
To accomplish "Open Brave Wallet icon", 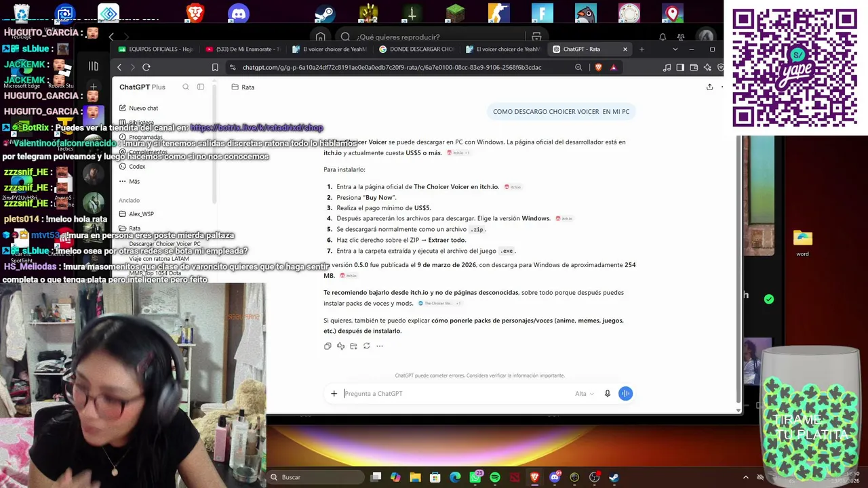I will click(694, 67).
